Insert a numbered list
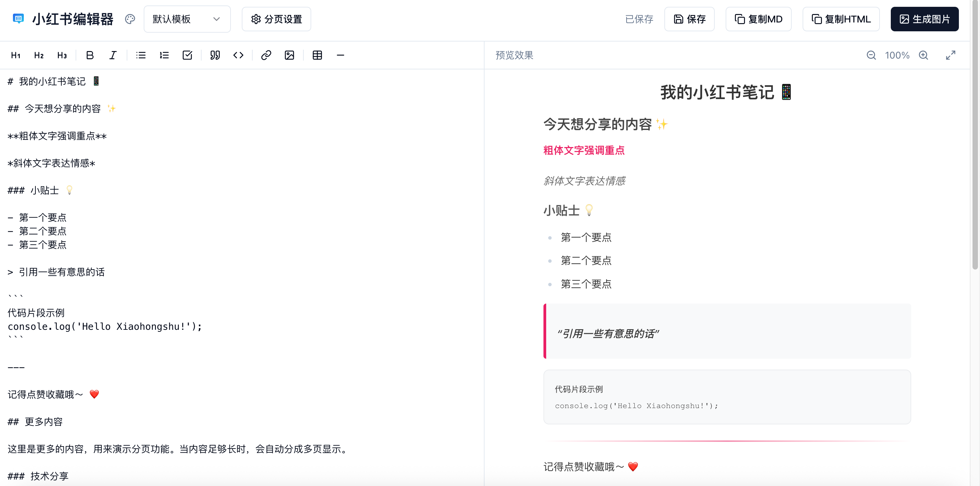 [164, 55]
